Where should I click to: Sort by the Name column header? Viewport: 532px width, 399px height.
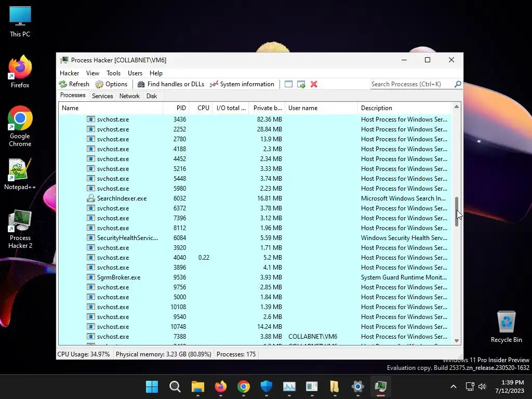click(111, 108)
